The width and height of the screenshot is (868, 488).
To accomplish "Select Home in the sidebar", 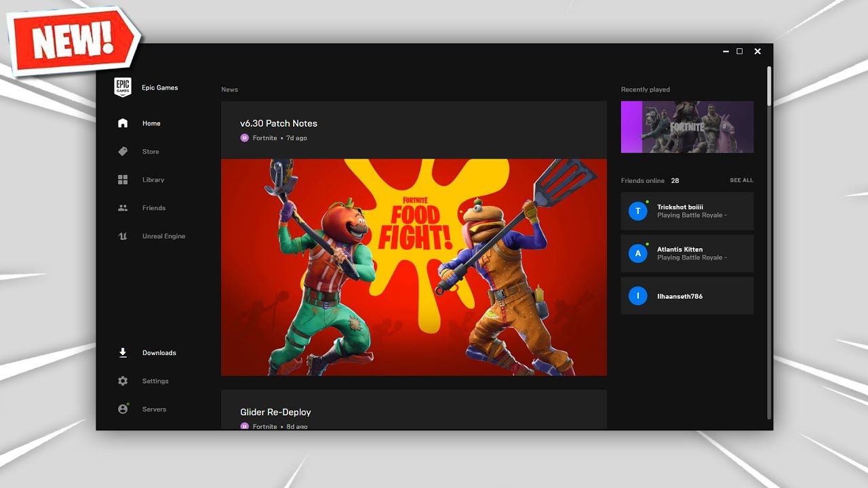I will 151,123.
